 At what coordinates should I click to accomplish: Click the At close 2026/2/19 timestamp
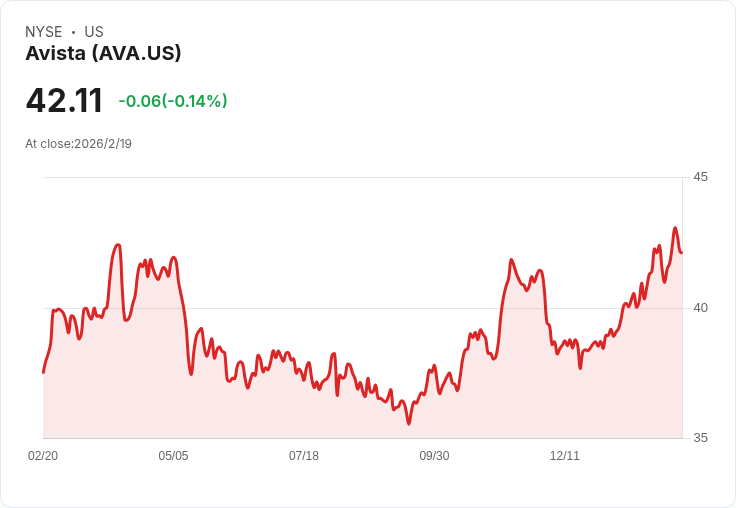point(78,143)
